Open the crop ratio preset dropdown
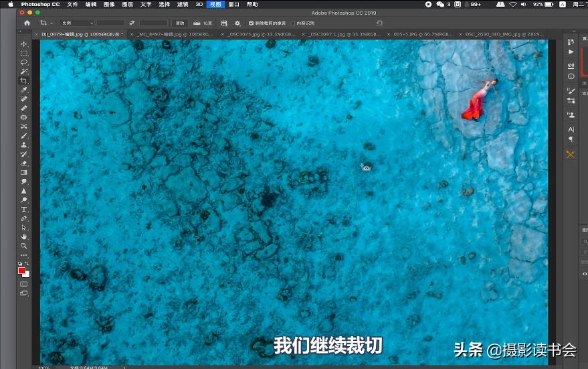Image resolution: width=588 pixels, height=369 pixels. click(x=77, y=23)
